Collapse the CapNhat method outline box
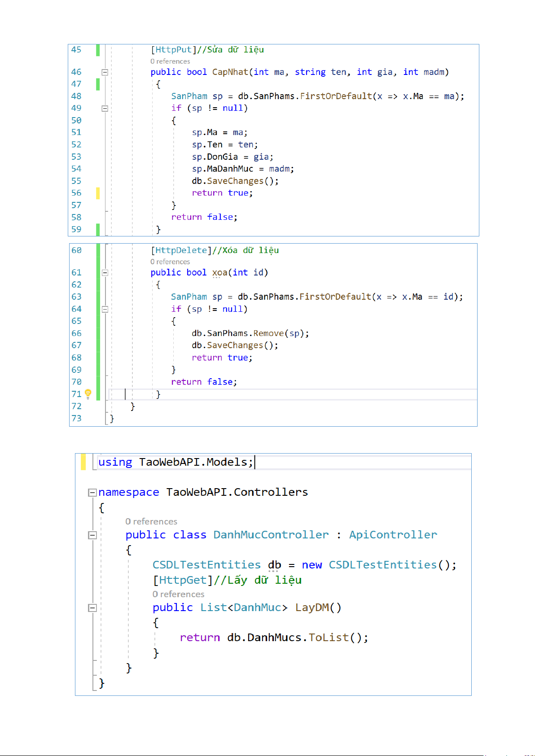 point(105,72)
